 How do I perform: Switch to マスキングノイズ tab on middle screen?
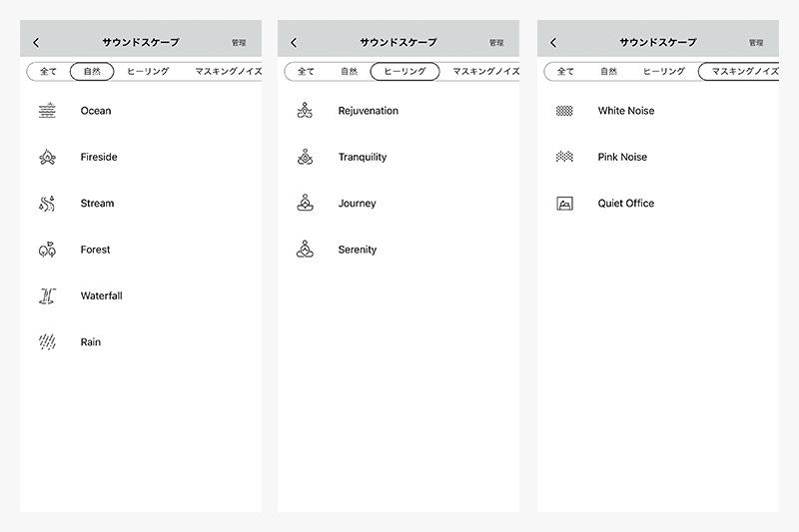(486, 71)
